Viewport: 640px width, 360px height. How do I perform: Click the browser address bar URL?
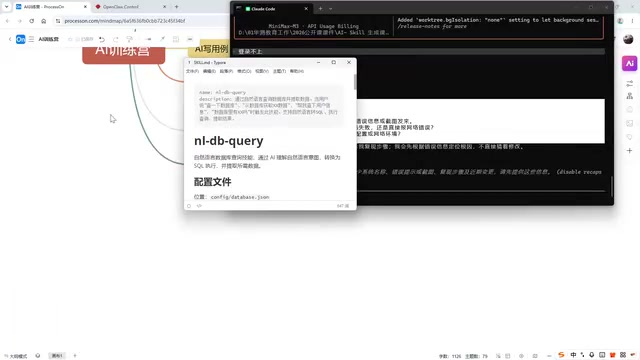pyautogui.click(x=125, y=21)
